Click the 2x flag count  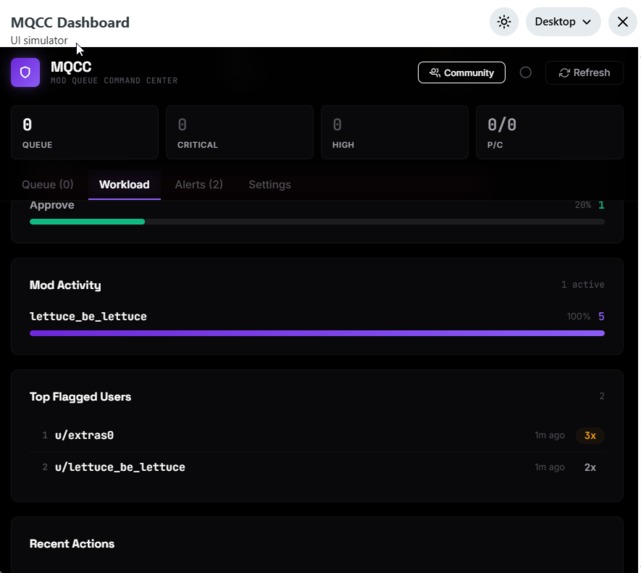(x=590, y=467)
